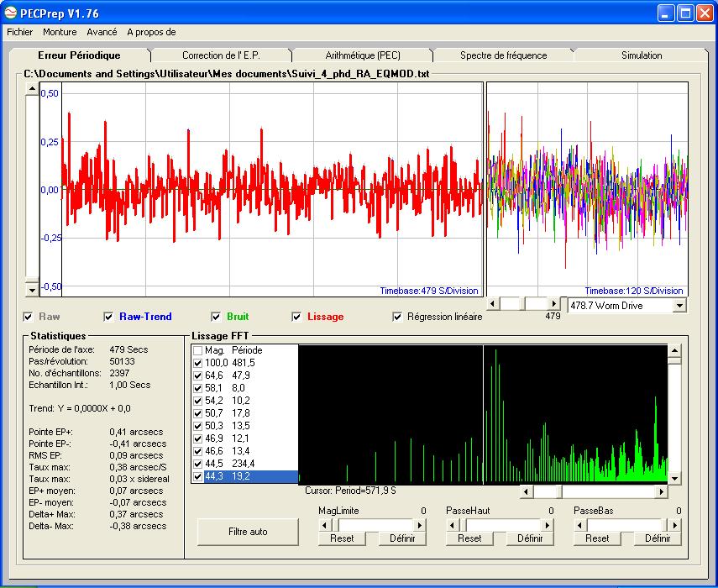Click MagLimite slider right arrow
This screenshot has width=718, height=588.
pos(420,525)
